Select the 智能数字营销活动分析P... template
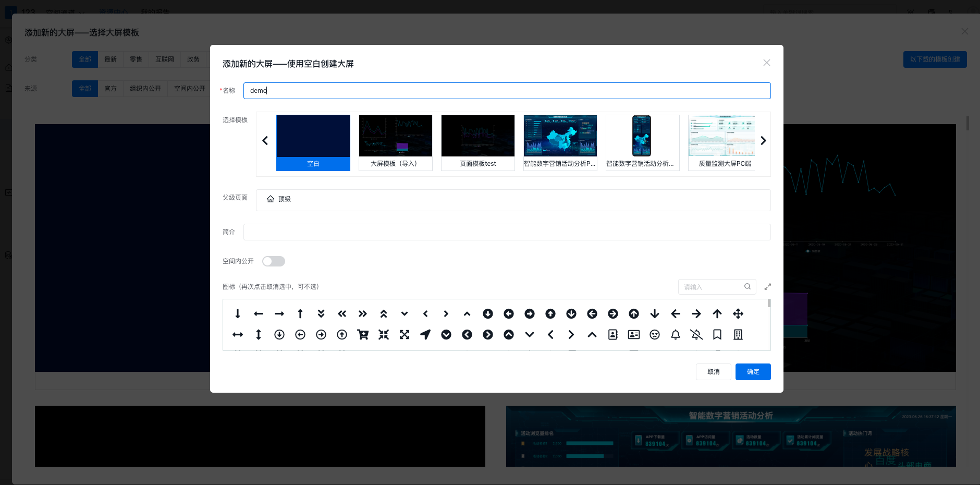This screenshot has width=980, height=485. pyautogui.click(x=560, y=143)
